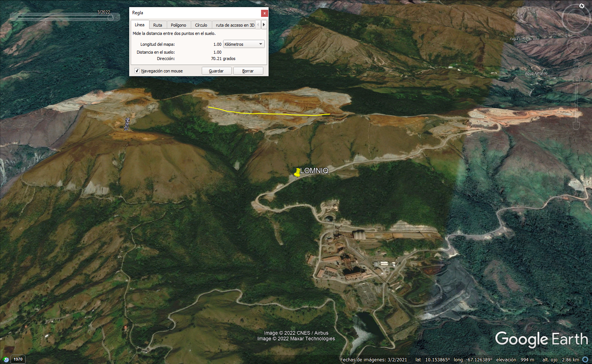The height and width of the screenshot is (364, 592).
Task: Click the yellow LOMNIQ placemark pin
Action: click(298, 172)
